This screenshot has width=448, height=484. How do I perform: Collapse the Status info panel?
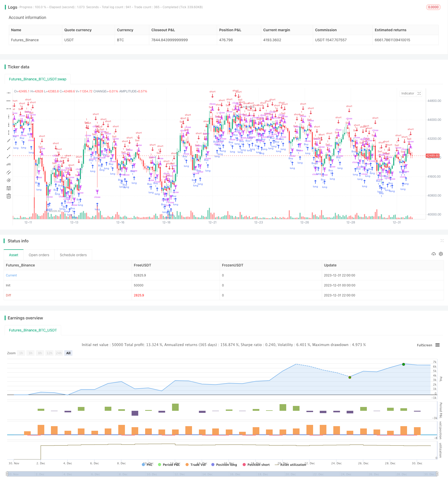coord(442,241)
